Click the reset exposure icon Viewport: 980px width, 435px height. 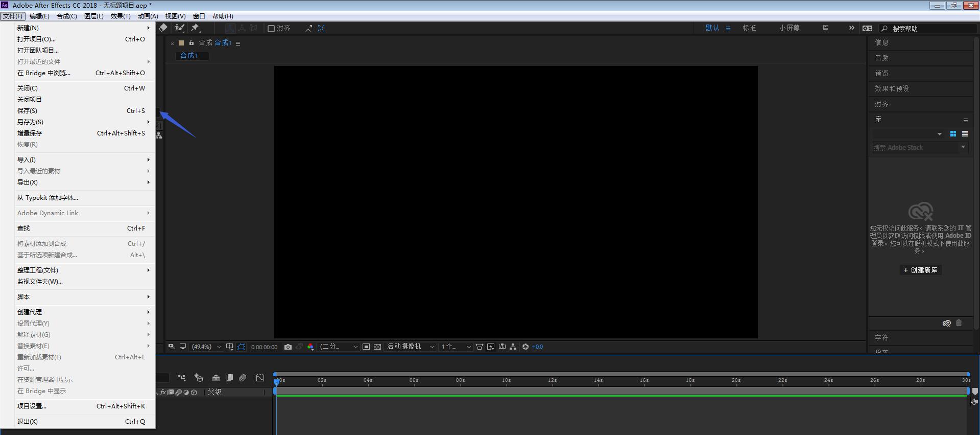(x=525, y=347)
